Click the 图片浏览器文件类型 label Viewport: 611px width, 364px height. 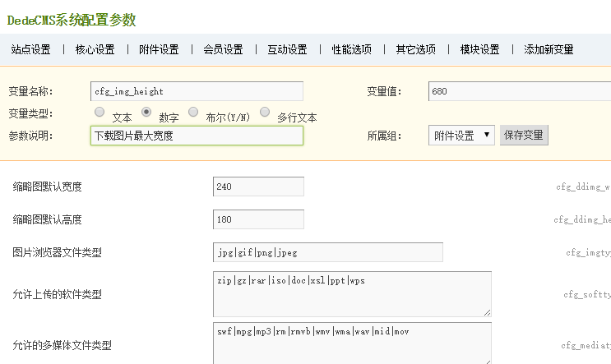point(57,252)
